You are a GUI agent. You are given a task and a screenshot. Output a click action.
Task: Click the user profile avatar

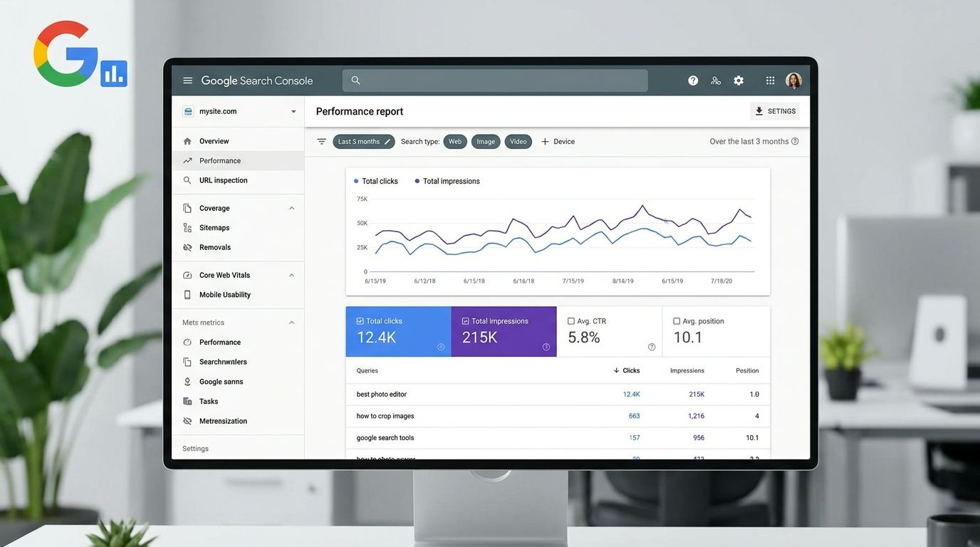tap(793, 80)
